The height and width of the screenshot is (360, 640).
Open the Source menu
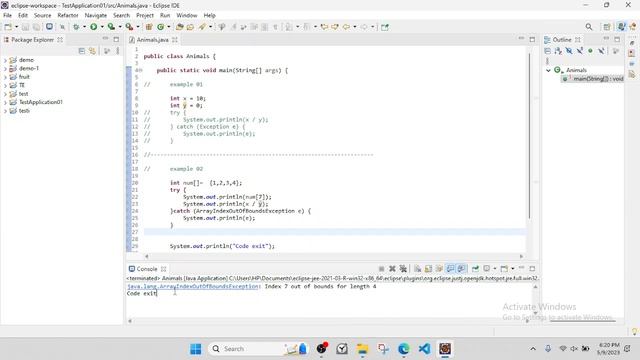[42, 15]
